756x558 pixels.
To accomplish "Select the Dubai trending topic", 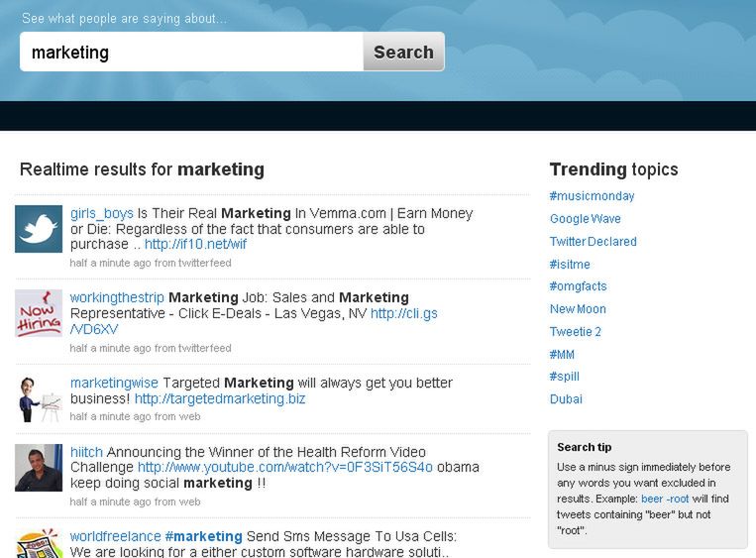I will click(566, 399).
